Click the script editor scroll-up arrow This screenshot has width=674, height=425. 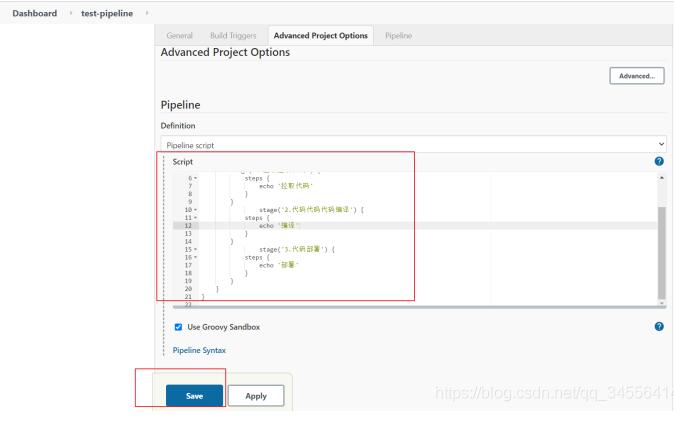(660, 177)
